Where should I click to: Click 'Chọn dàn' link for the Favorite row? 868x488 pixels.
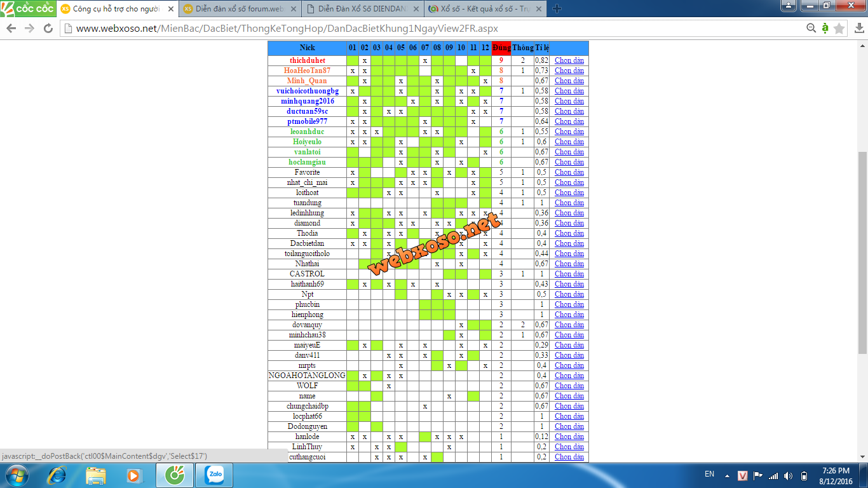pos(569,172)
